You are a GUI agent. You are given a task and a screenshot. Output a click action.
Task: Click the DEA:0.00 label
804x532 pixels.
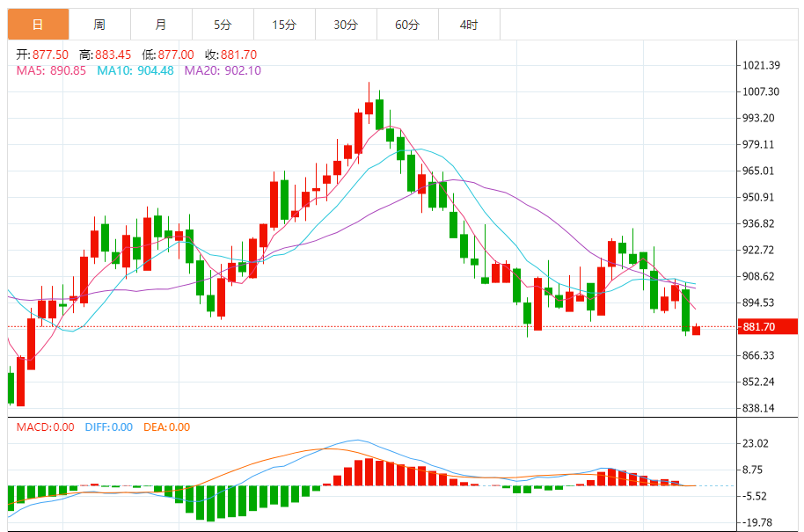166,427
